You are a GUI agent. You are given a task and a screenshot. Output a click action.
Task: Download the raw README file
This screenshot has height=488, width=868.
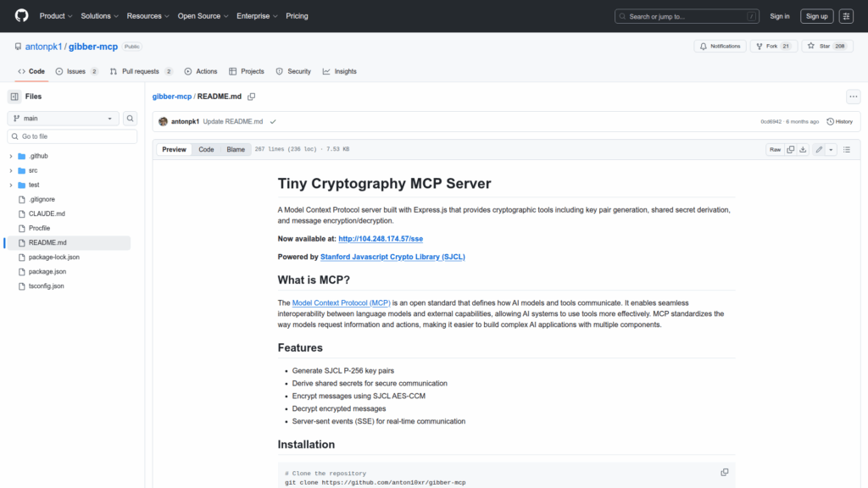pyautogui.click(x=803, y=149)
